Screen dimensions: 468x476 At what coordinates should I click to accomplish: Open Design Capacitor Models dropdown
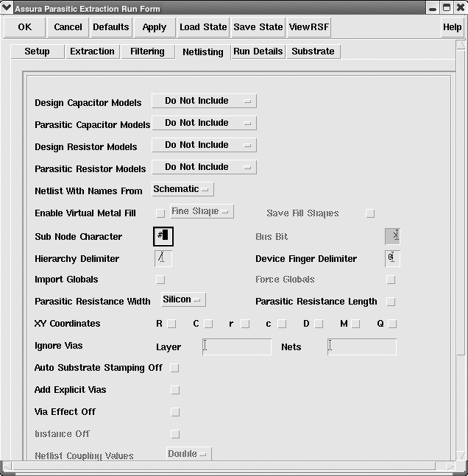click(x=204, y=101)
